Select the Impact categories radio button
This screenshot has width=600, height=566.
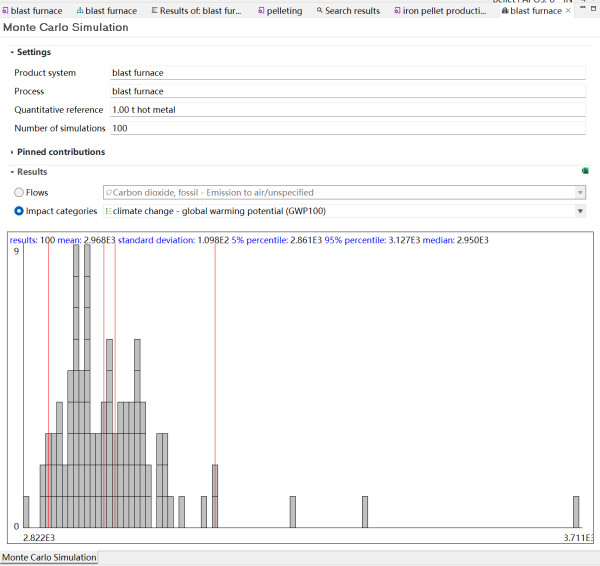(x=19, y=211)
